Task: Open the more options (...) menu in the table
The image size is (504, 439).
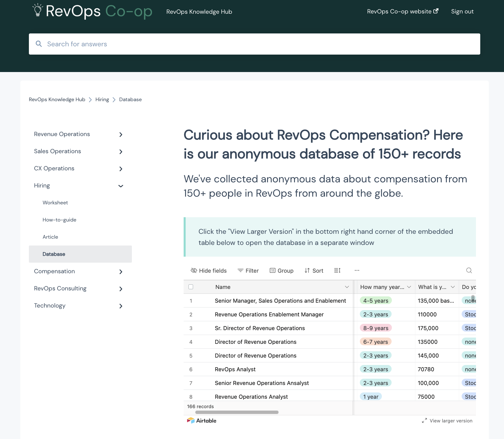Action: [357, 270]
